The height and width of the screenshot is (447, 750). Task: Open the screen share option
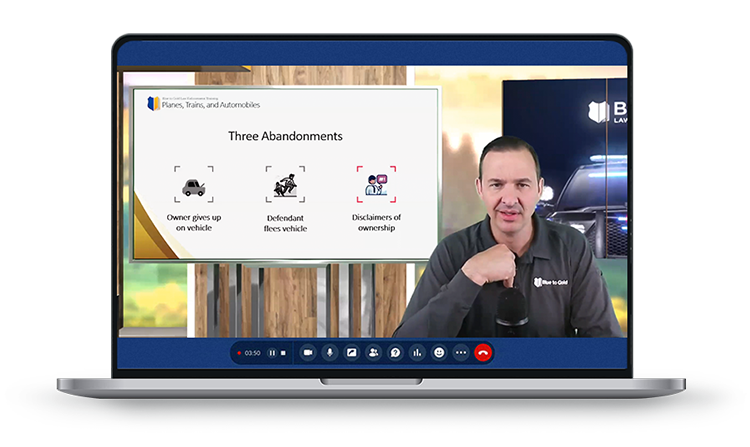coord(352,353)
